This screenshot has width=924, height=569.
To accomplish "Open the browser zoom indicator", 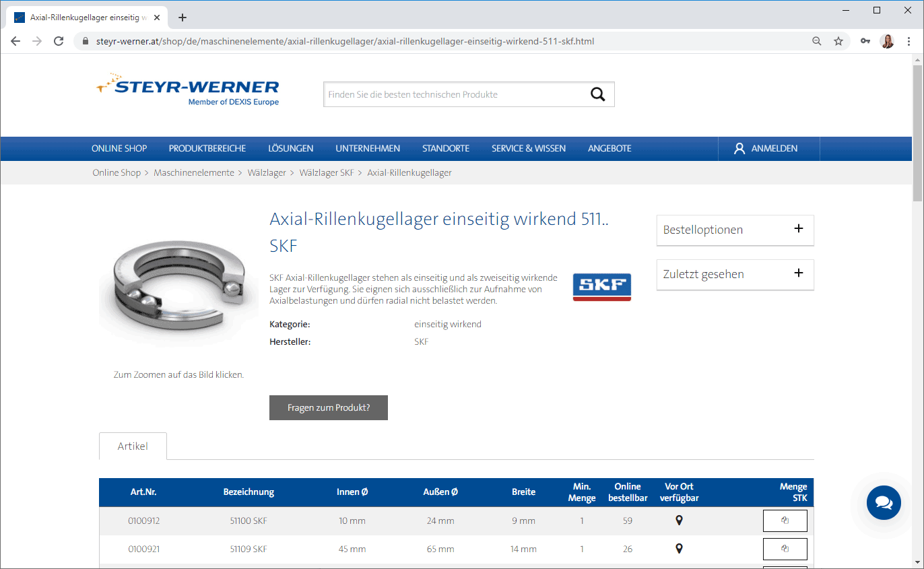I will [817, 41].
